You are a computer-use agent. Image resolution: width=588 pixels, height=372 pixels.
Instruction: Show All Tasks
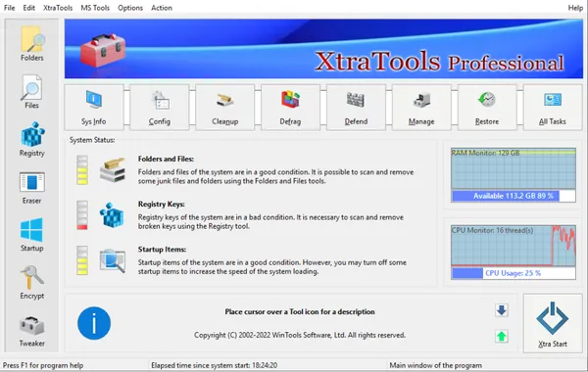(x=553, y=108)
